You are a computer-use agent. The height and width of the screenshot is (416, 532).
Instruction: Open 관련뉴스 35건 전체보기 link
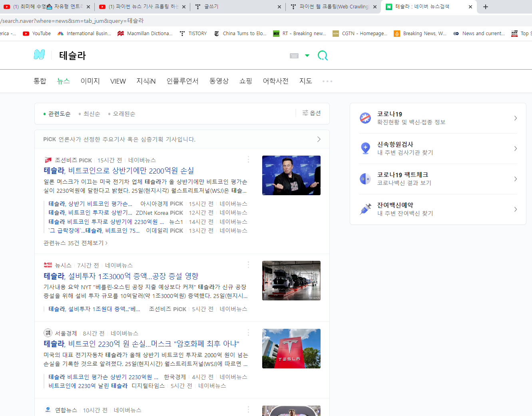coord(76,243)
